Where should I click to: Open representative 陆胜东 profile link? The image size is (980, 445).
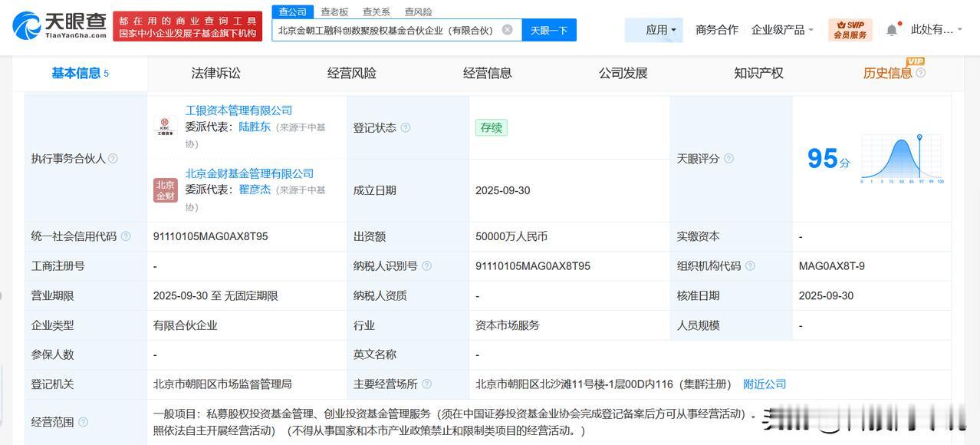[x=255, y=127]
